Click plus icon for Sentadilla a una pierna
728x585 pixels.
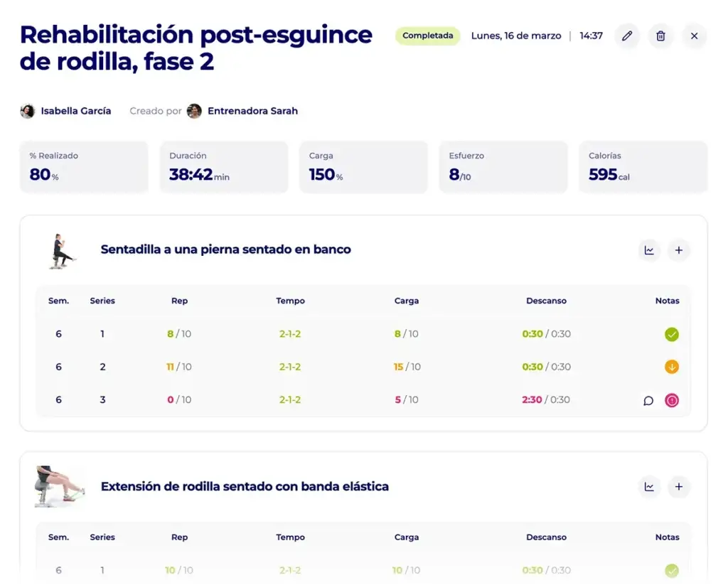click(679, 250)
